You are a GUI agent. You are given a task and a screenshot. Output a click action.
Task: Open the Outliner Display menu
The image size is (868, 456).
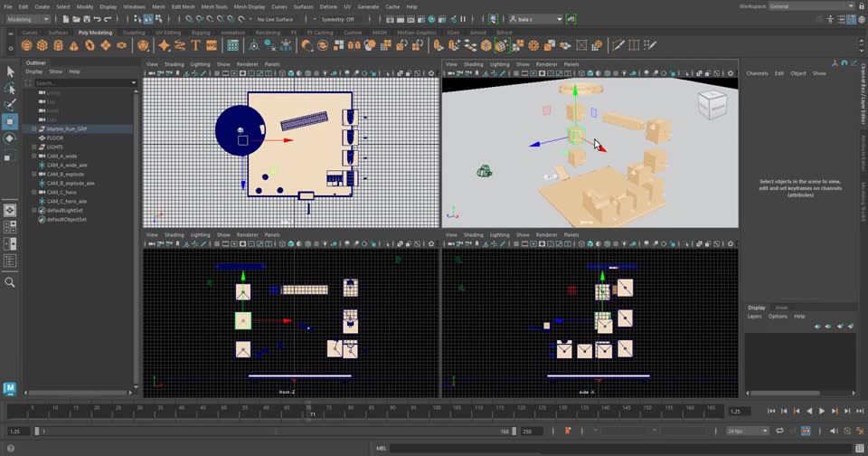pyautogui.click(x=33, y=71)
